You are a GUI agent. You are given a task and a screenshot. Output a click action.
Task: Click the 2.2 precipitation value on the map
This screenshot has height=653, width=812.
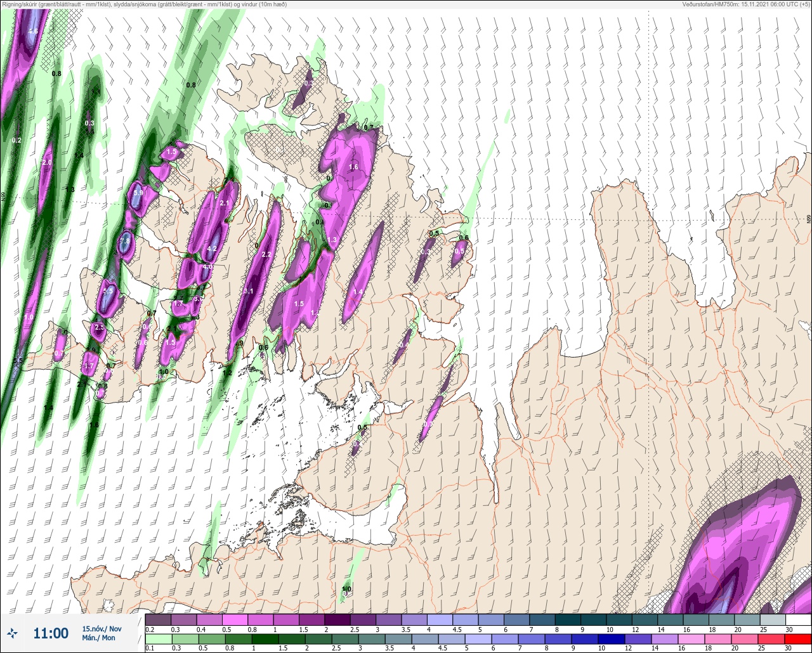[x=266, y=255]
